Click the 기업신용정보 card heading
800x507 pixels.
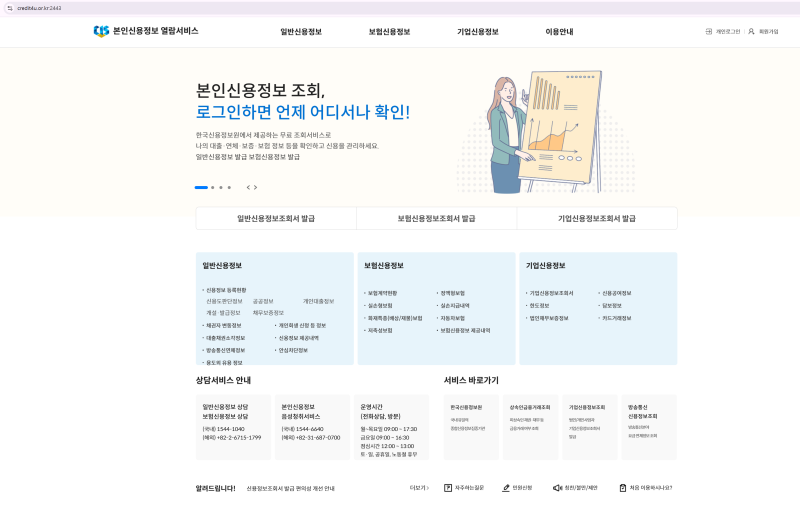(545, 266)
